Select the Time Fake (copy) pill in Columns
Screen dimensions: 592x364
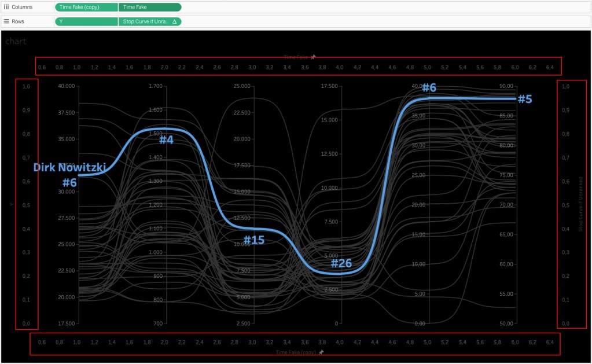click(86, 7)
